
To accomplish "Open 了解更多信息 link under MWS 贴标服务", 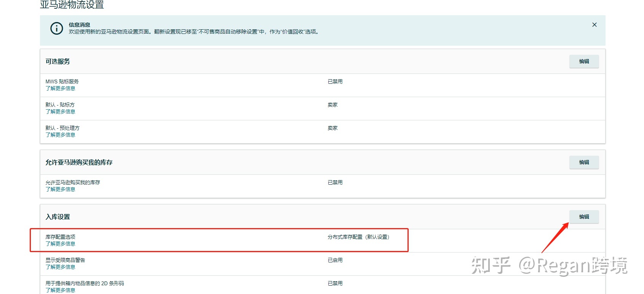I will (60, 88).
